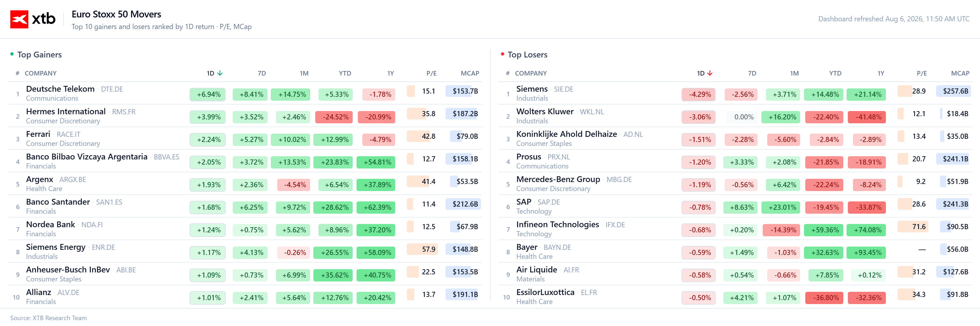Click Wolters Kluwer's 0.00% 7D cell
Screen dimensions: 980x326
(743, 117)
